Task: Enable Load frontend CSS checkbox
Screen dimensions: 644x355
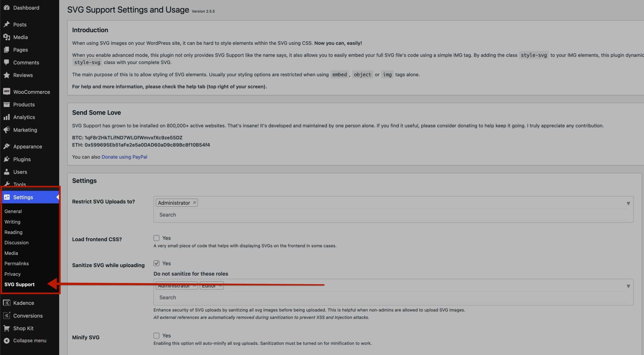Action: 156,238
